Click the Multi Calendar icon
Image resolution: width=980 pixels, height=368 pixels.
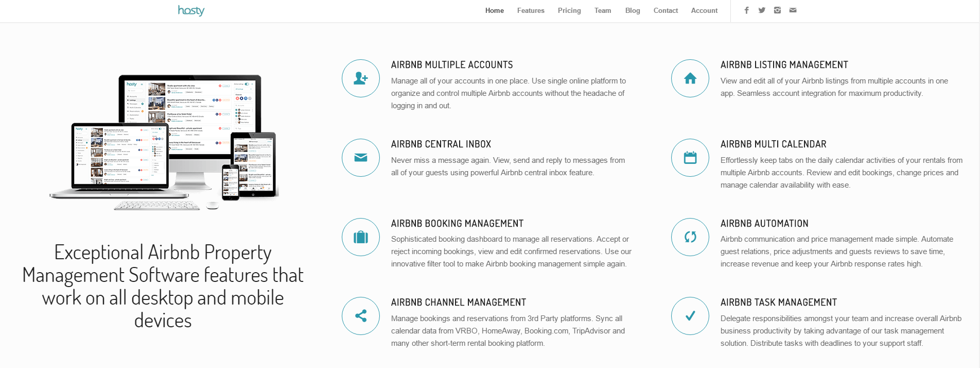690,158
